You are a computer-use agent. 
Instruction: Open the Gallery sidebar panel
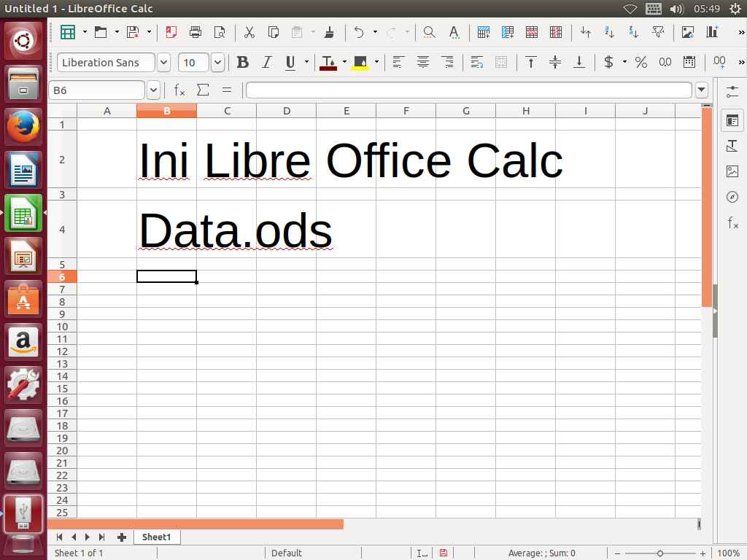pos(732,171)
